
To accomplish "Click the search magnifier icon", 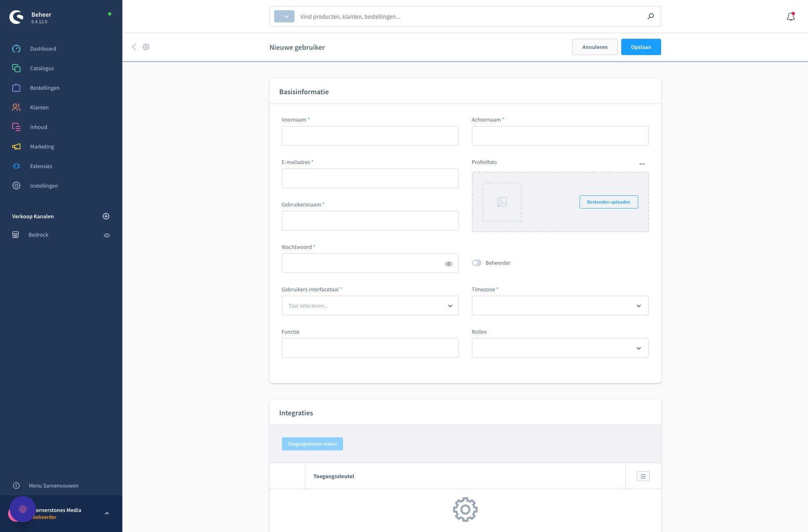I will click(651, 16).
